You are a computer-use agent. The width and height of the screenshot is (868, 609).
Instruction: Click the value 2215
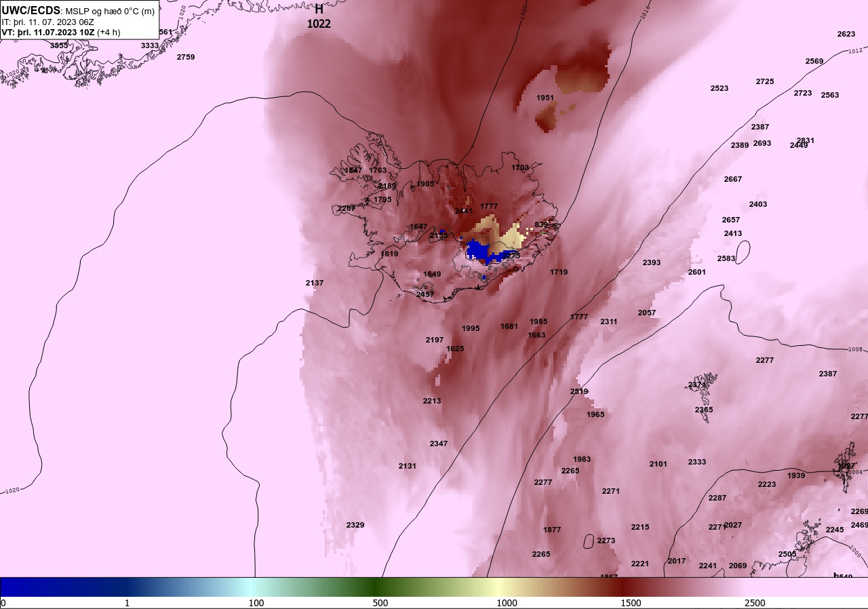click(640, 527)
